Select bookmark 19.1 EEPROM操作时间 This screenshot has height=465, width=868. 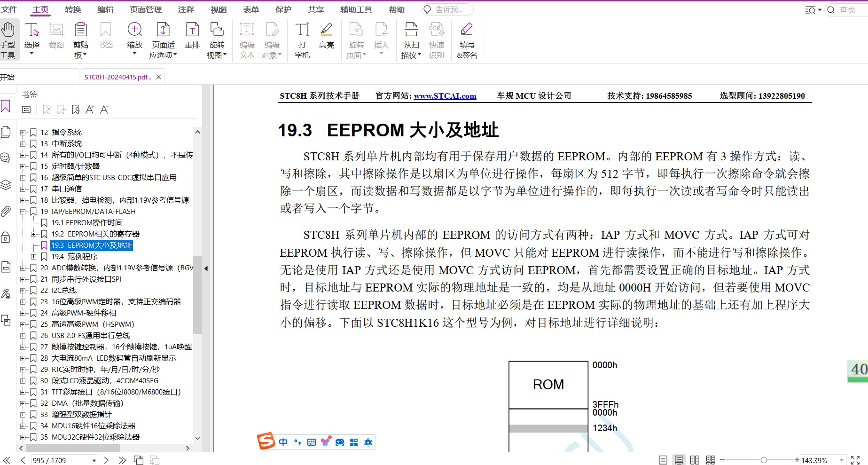tap(87, 223)
